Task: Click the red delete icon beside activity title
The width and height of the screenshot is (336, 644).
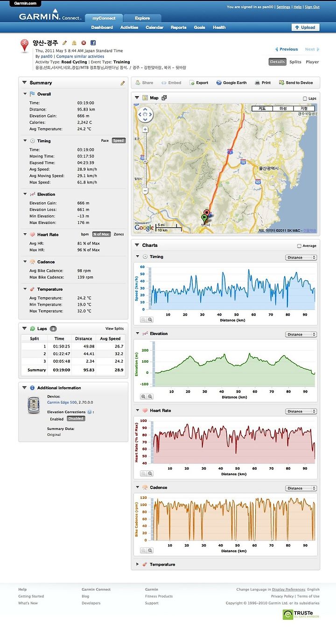Action: tap(84, 43)
